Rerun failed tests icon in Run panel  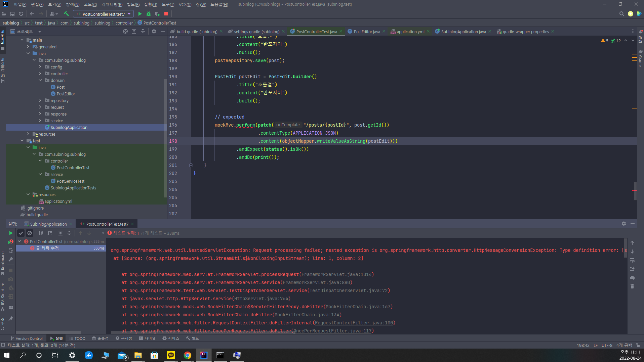11,241
